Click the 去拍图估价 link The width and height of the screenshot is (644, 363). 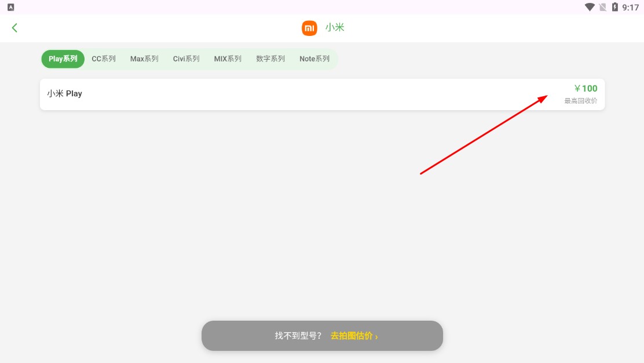click(x=352, y=336)
